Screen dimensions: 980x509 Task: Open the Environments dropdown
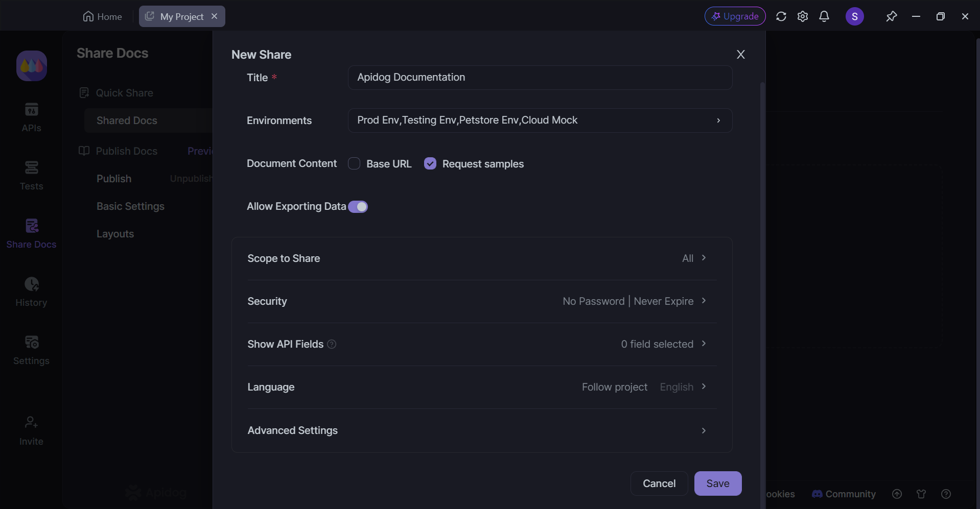point(540,120)
